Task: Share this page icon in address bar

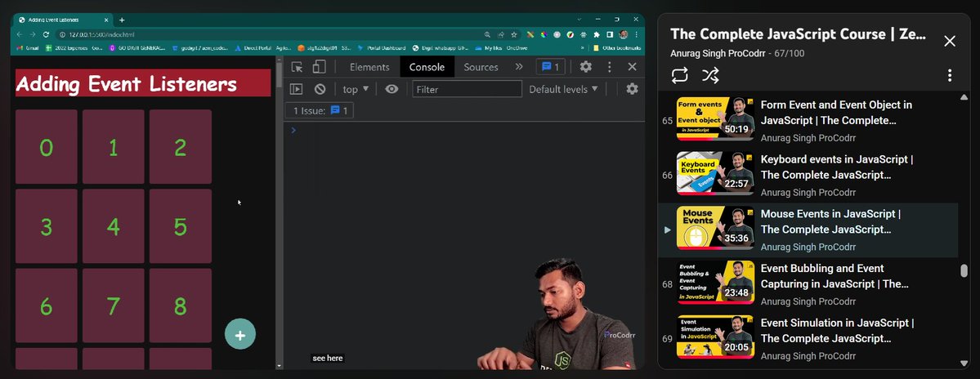Action: pos(500,35)
